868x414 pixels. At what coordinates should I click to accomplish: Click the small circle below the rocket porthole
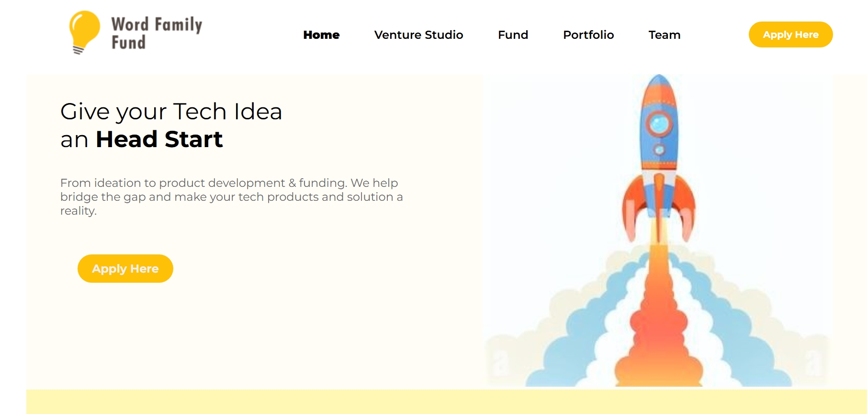point(659,150)
